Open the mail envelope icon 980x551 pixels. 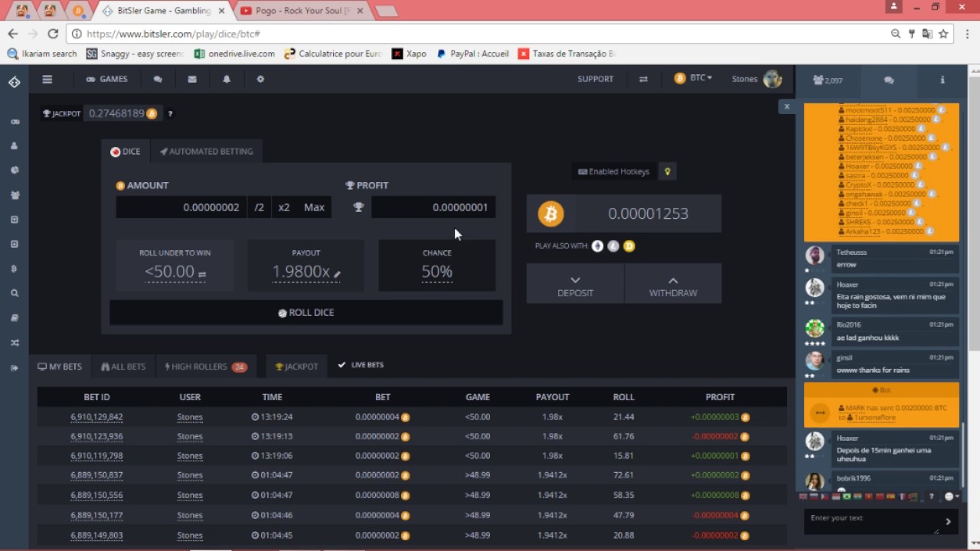pyautogui.click(x=192, y=79)
